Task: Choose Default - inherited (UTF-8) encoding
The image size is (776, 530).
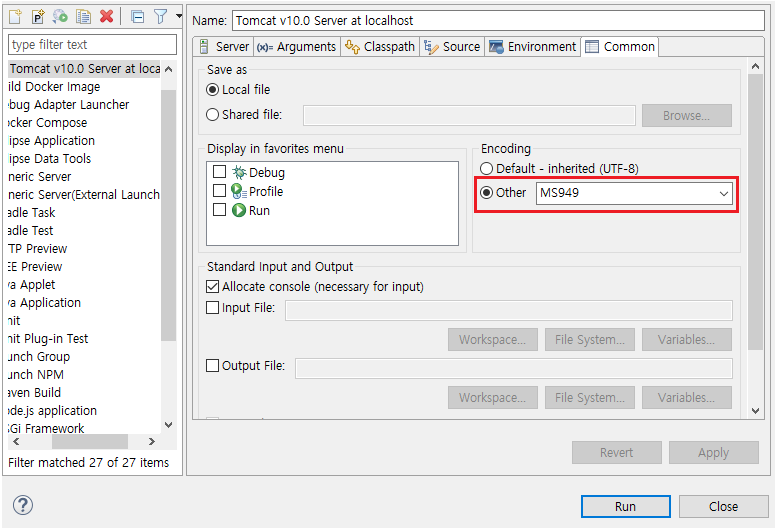Action: point(486,169)
